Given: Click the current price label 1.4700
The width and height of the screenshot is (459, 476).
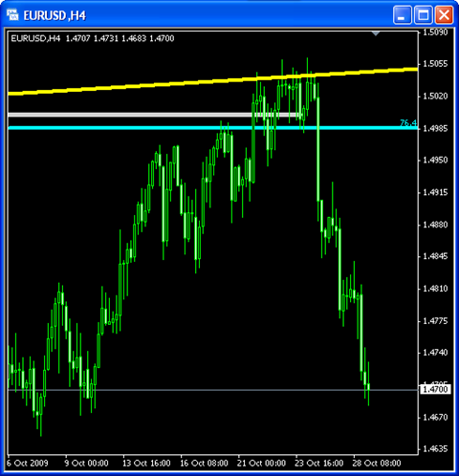Looking at the screenshot, I should 435,389.
